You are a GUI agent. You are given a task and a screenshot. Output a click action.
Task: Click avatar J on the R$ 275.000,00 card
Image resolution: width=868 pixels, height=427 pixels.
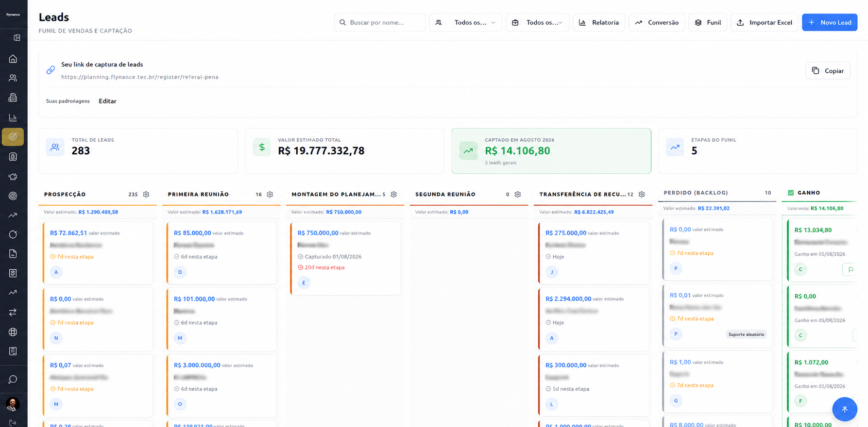tap(552, 272)
